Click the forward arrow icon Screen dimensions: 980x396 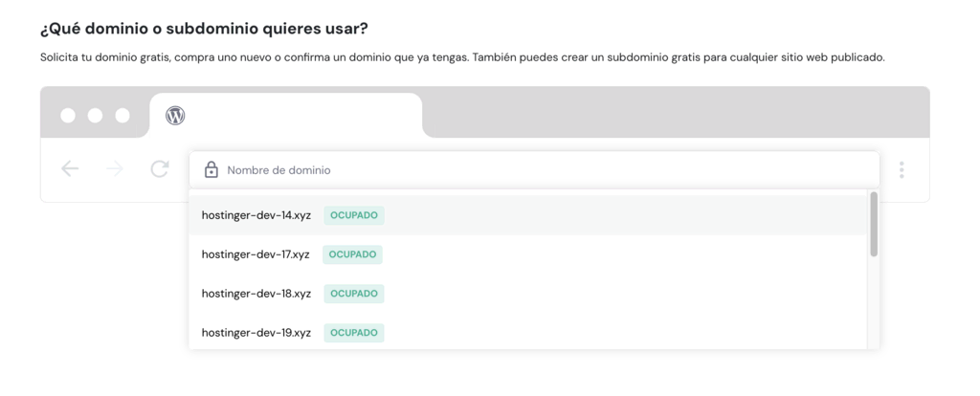[x=115, y=169]
